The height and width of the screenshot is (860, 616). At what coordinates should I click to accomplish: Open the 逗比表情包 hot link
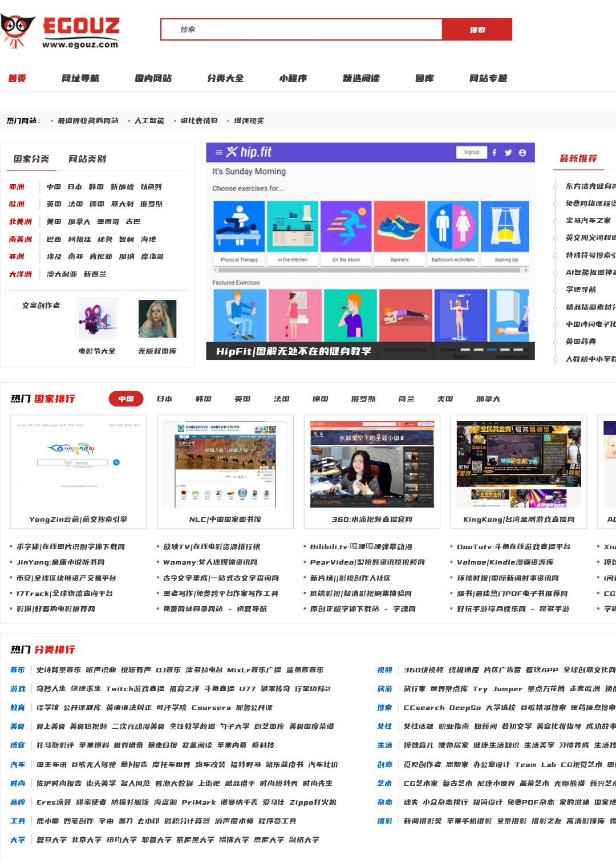(199, 120)
